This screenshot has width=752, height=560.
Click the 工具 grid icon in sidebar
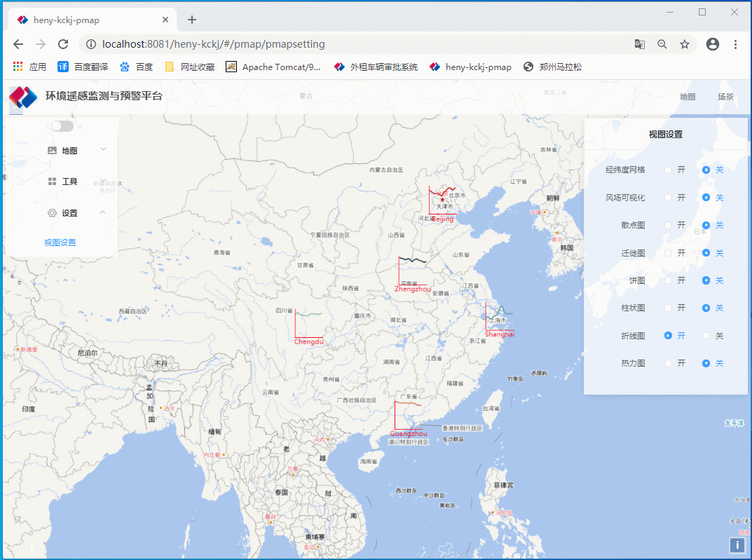[x=53, y=182]
